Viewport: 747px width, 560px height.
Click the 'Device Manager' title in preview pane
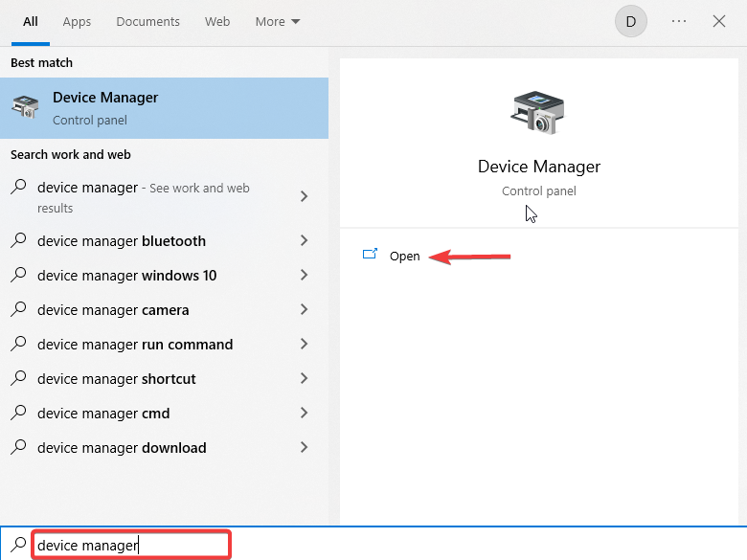click(539, 167)
